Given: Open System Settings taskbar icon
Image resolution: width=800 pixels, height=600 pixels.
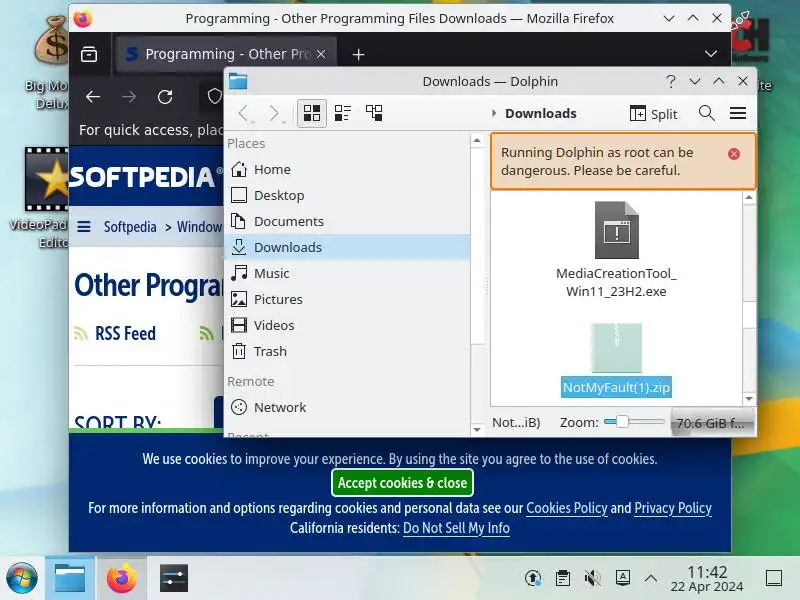Looking at the screenshot, I should coord(173,579).
